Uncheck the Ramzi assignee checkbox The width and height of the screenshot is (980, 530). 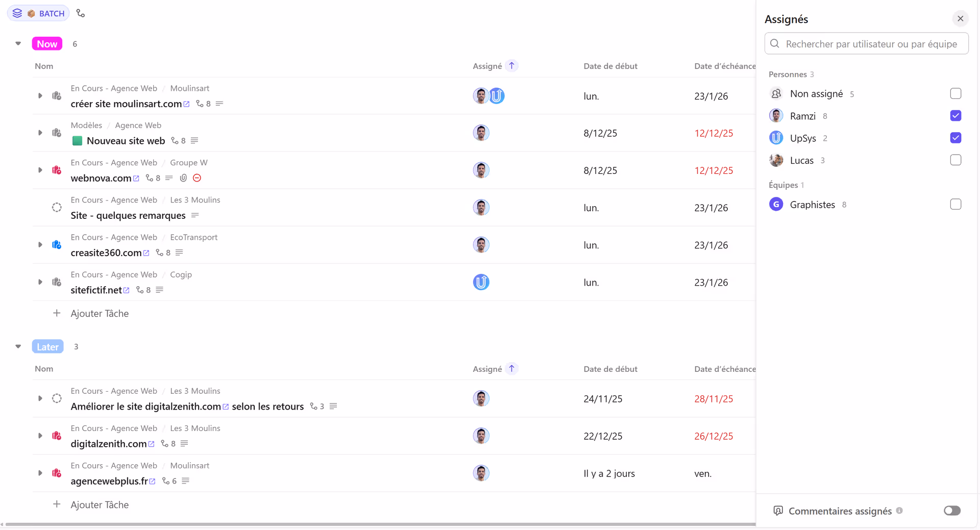pyautogui.click(x=955, y=116)
